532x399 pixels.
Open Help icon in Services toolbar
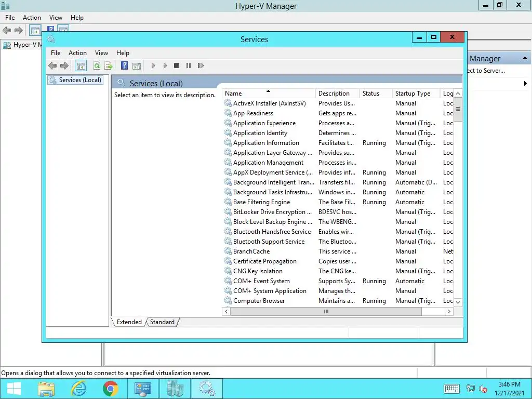pos(125,65)
